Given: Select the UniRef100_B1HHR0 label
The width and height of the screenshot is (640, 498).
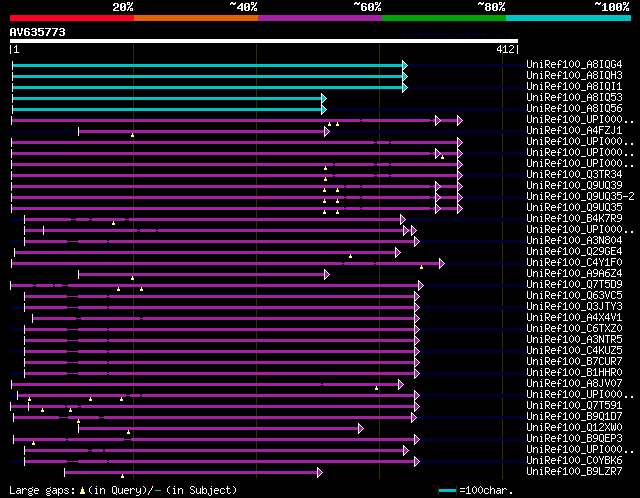Looking at the screenshot, I should (574, 373).
